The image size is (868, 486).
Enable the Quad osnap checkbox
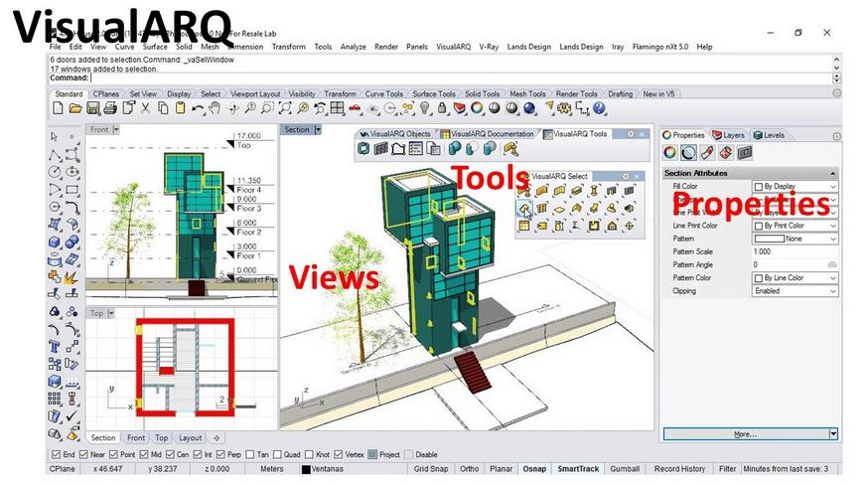point(278,454)
